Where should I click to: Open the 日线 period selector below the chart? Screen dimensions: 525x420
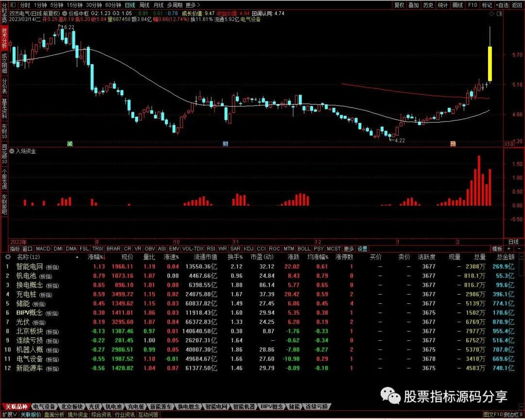click(514, 242)
